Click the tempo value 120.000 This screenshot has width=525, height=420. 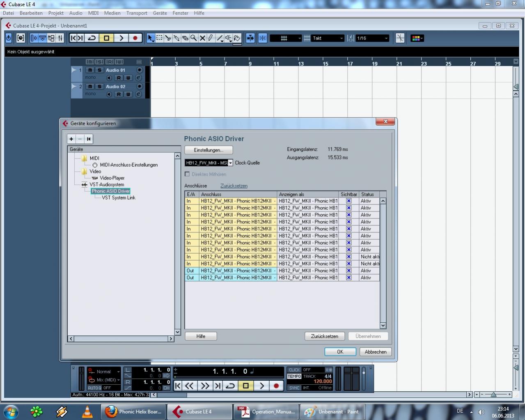[323, 381]
